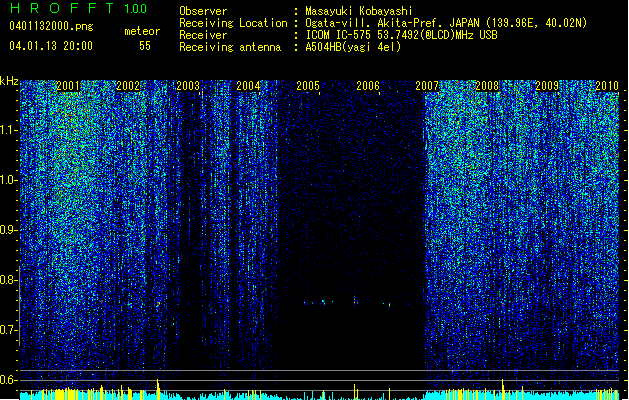Click the 2009 time marker
This screenshot has height=400, width=629.
[547, 85]
